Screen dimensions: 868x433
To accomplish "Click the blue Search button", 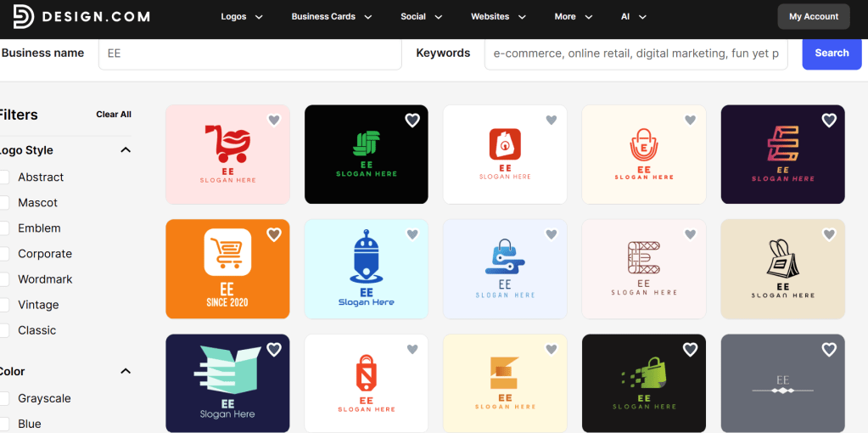I will (x=832, y=53).
